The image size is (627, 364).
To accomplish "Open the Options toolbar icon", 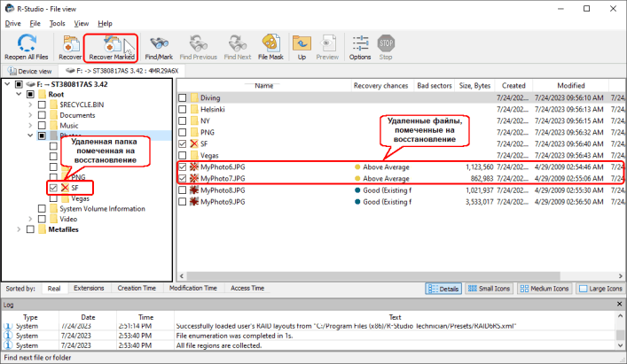I will (x=360, y=43).
